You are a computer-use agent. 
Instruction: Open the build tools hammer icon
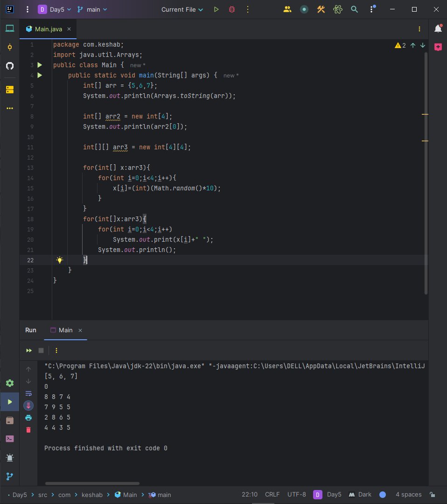(x=321, y=10)
